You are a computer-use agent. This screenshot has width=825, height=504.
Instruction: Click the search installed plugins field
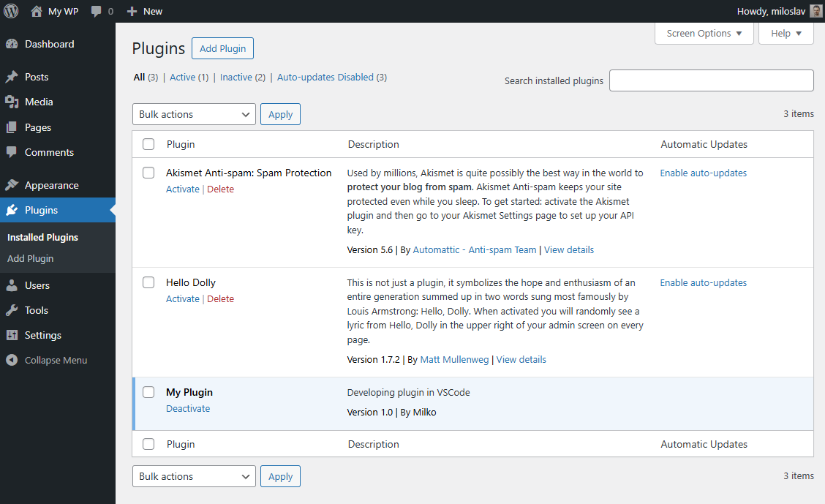click(x=711, y=80)
